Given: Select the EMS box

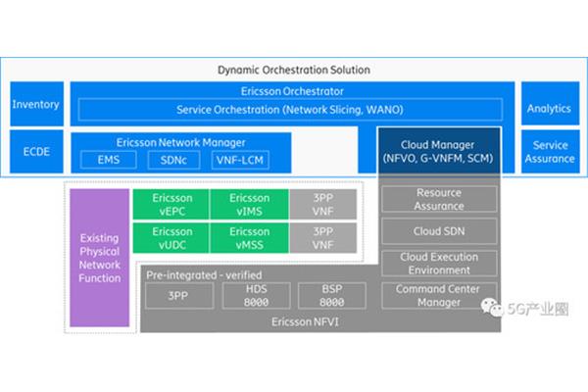Looking at the screenshot, I should (x=109, y=160).
